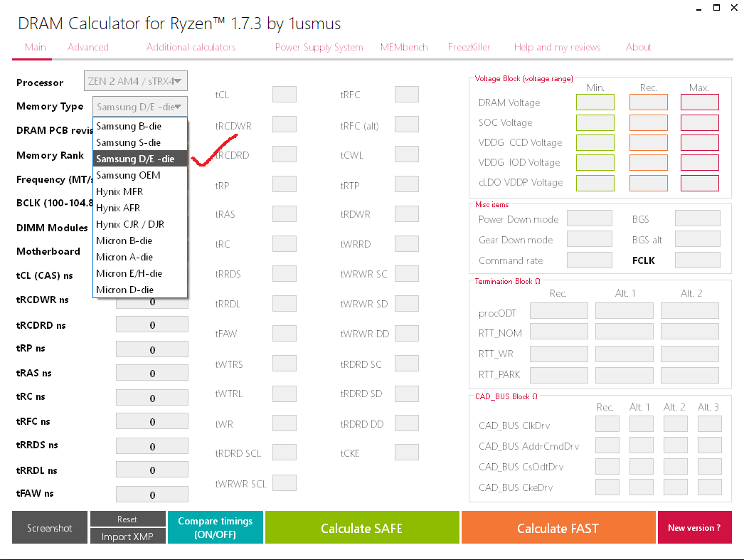Collapse the Memory Type dropdown
This screenshot has width=744, height=560.
pos(140,107)
